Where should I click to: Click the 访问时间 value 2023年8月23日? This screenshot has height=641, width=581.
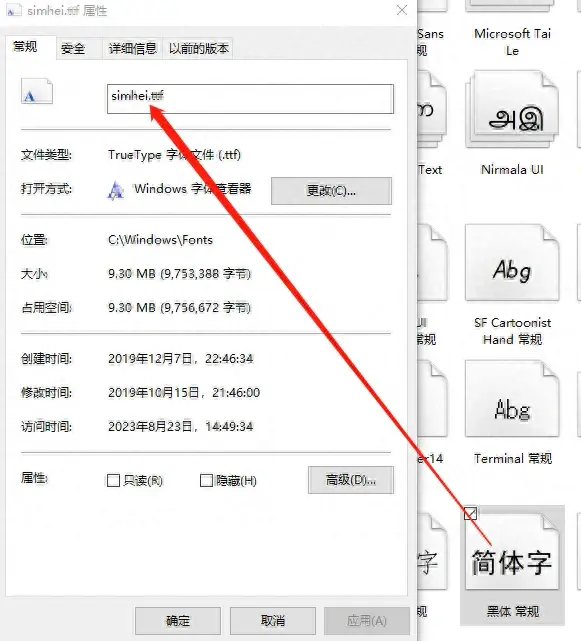(180, 427)
